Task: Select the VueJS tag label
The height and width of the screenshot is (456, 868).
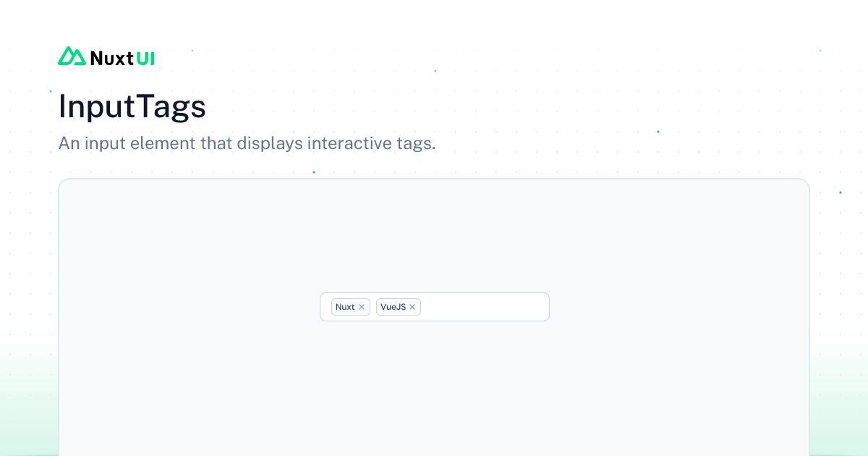Action: tap(393, 307)
